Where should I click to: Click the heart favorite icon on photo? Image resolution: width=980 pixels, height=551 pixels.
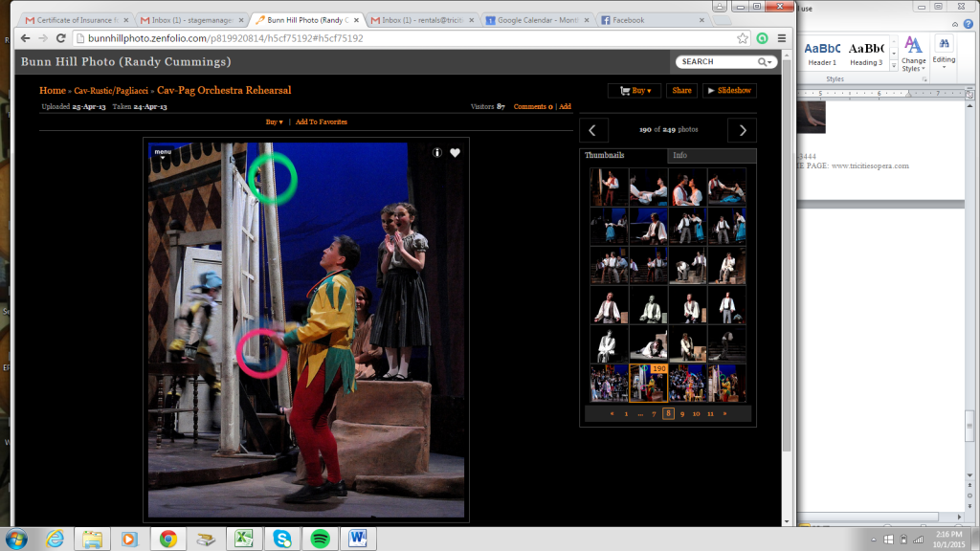[455, 153]
